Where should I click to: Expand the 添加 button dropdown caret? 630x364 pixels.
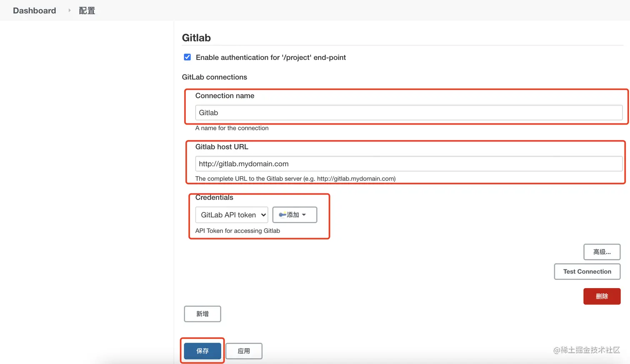pos(304,215)
